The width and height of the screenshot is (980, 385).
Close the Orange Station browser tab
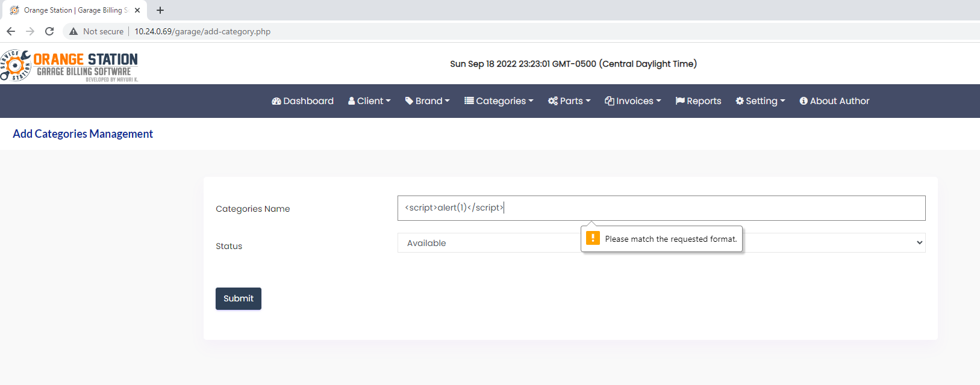pos(137,10)
